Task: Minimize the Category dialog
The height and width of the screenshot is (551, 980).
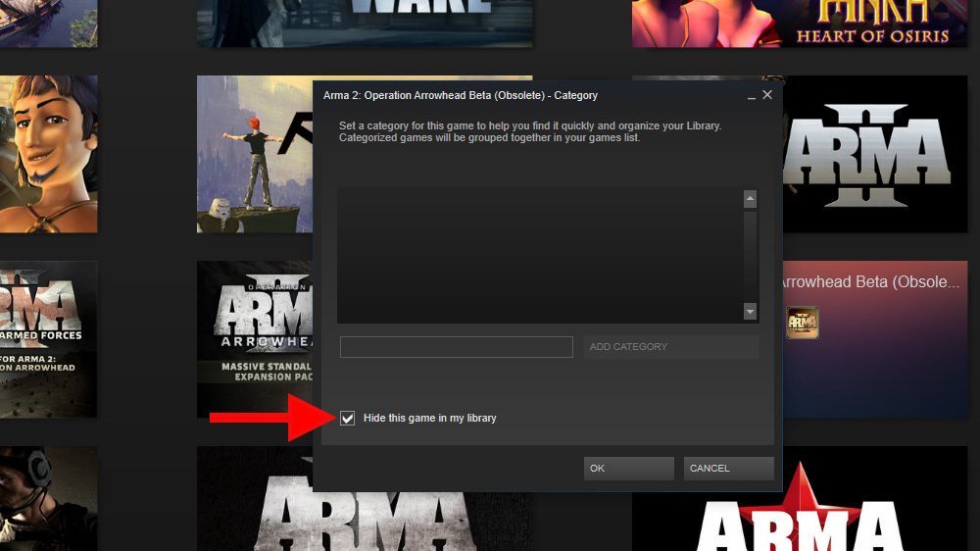Action: coord(752,96)
